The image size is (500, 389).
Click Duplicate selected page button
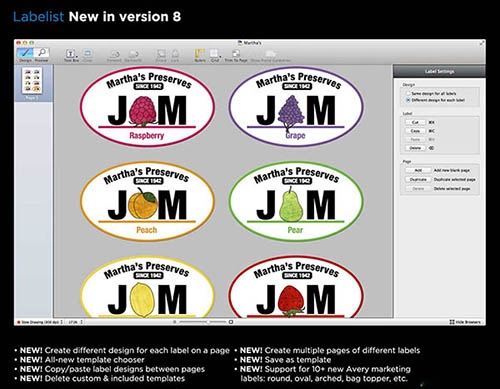coord(418,179)
